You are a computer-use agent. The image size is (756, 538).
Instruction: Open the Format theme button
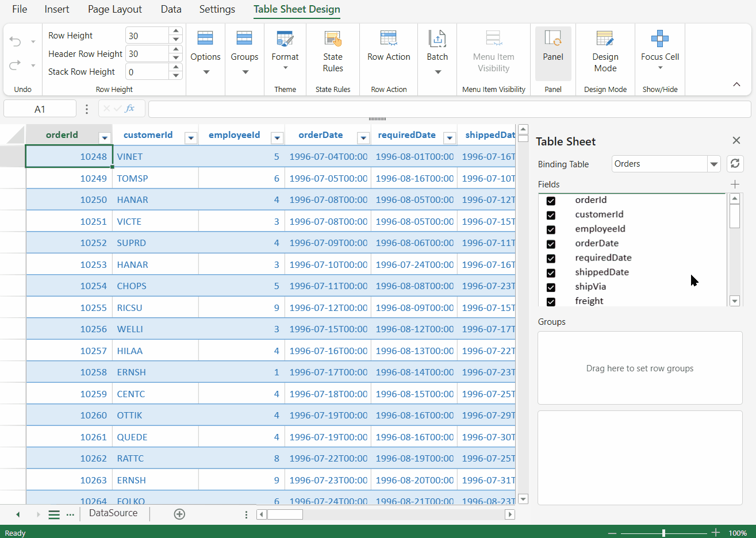(285, 52)
